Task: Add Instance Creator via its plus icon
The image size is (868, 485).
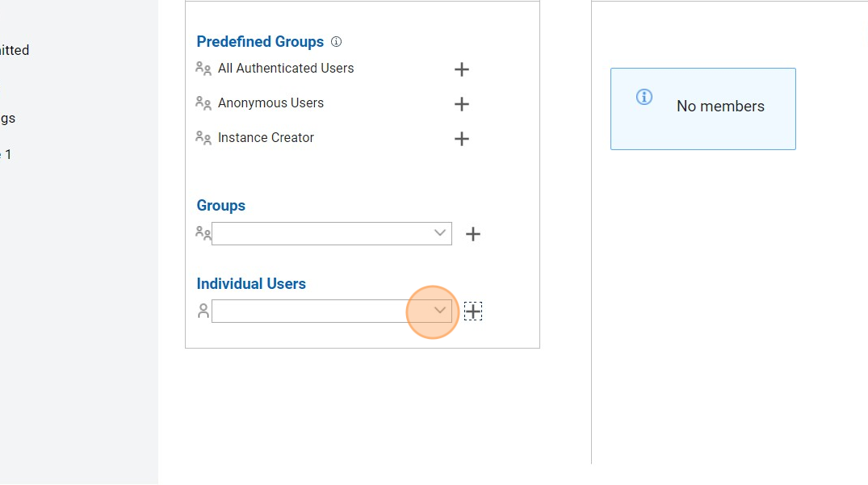Action: coord(462,139)
